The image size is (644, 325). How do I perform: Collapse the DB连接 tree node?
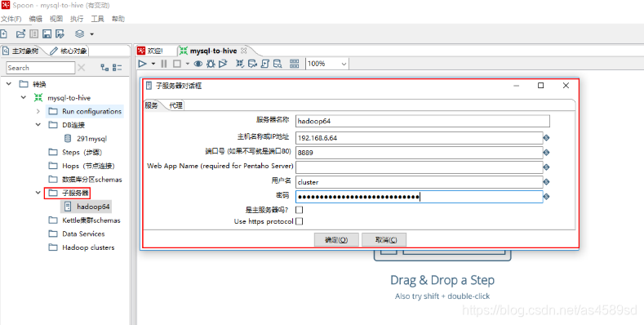pyautogui.click(x=38, y=124)
